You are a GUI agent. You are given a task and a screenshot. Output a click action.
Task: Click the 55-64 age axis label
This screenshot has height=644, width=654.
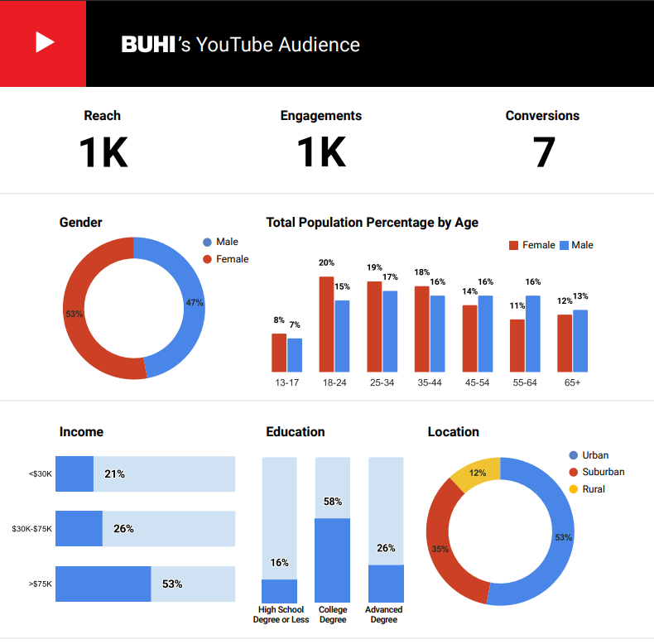click(525, 382)
